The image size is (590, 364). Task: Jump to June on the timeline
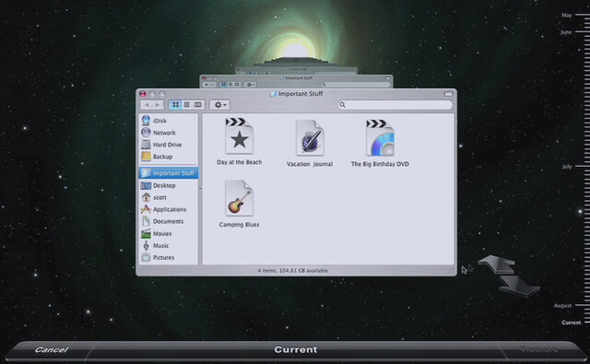coord(566,32)
